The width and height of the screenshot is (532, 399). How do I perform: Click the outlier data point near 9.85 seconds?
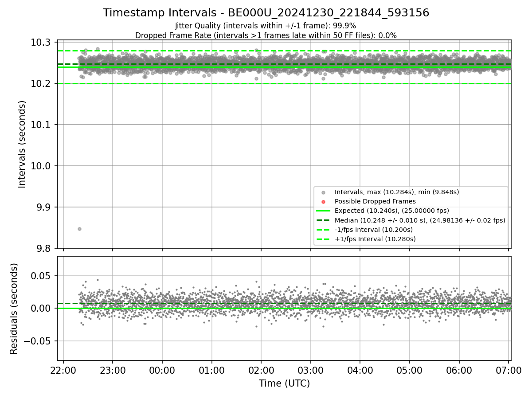pyautogui.click(x=79, y=229)
